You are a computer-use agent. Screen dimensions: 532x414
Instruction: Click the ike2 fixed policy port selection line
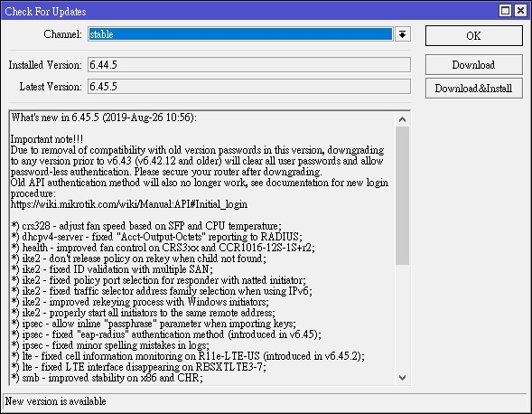point(158,280)
